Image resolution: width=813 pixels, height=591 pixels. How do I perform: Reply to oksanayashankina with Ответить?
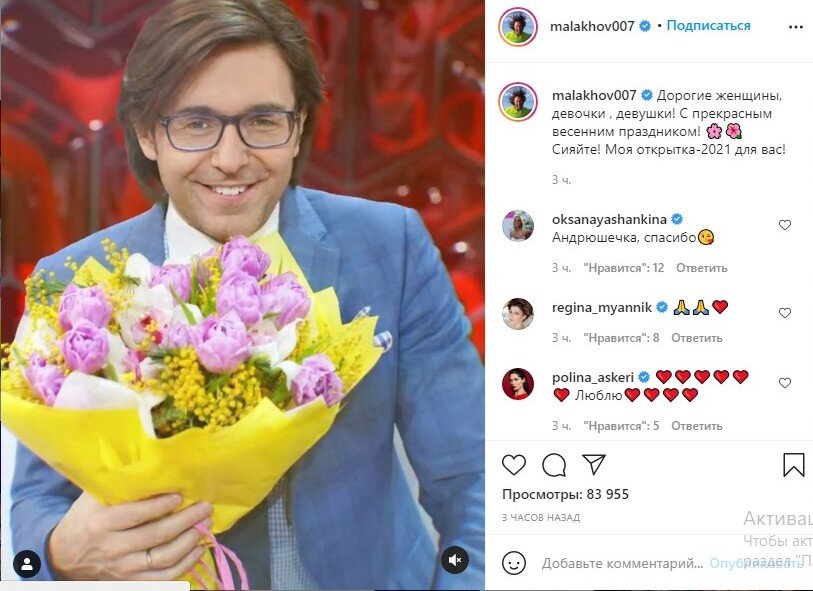[702, 268]
